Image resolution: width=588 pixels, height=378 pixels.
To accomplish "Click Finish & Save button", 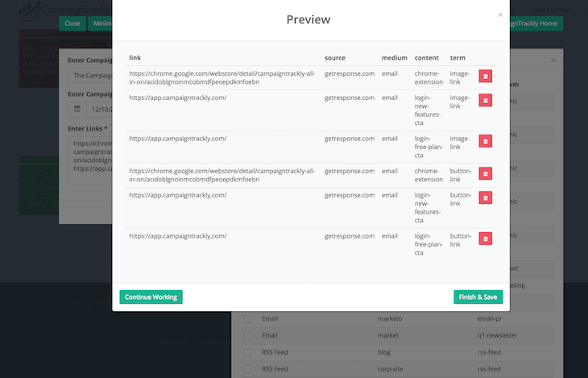I will pyautogui.click(x=478, y=297).
